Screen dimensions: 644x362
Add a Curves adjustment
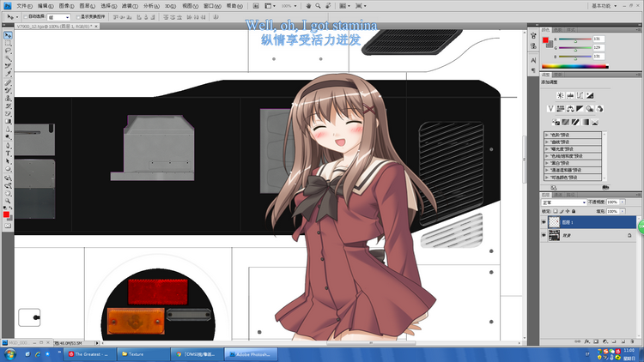coord(580,95)
